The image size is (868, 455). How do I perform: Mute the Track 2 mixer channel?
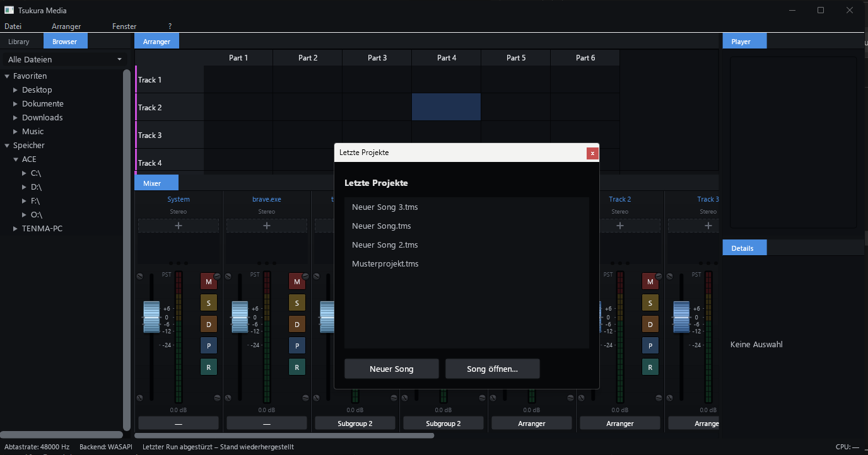[650, 282]
